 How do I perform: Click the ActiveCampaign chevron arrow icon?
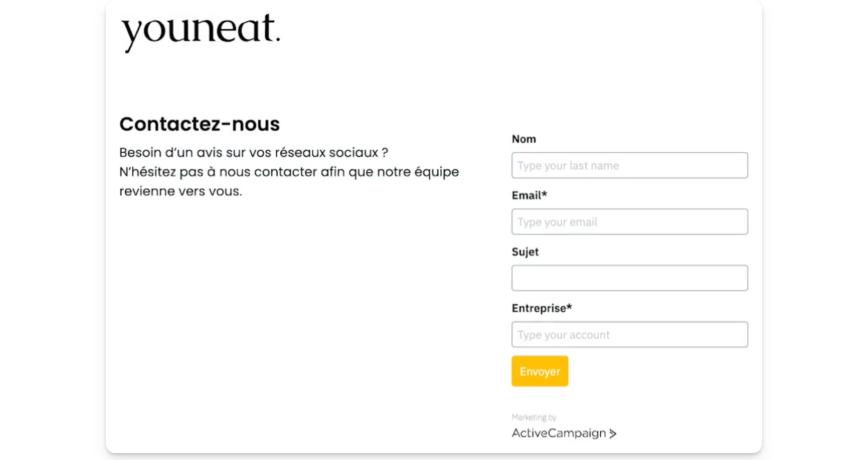coord(613,434)
